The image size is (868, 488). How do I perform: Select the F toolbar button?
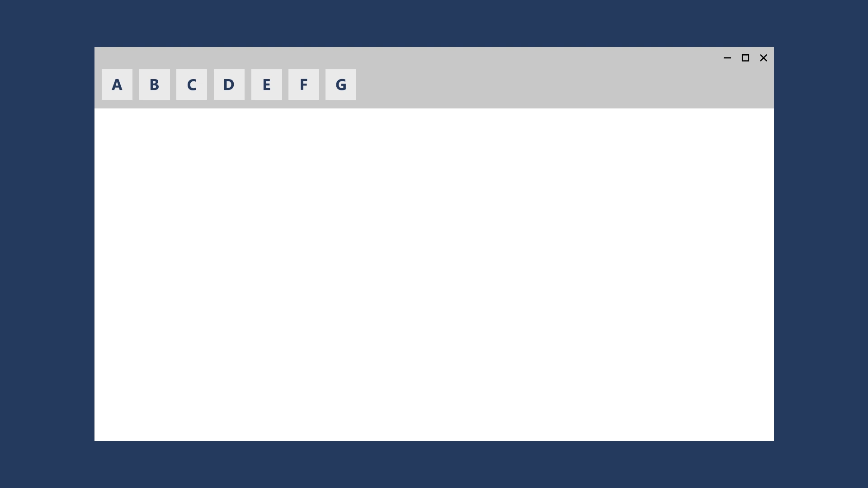click(303, 84)
